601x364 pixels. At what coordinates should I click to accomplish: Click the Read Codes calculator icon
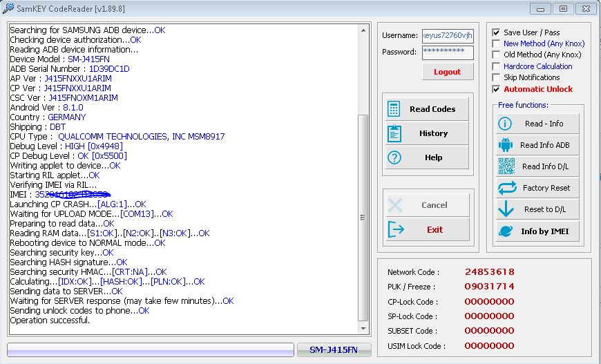click(394, 109)
